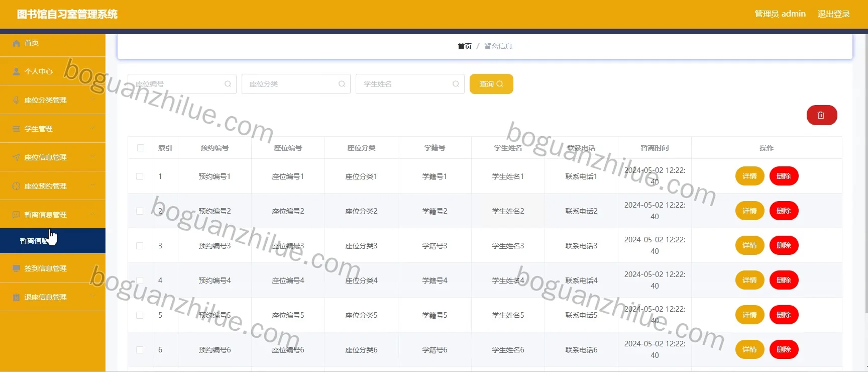868x372 pixels.
Task: Check the row 1 checkbox for 预约编号1
Action: pyautogui.click(x=140, y=176)
